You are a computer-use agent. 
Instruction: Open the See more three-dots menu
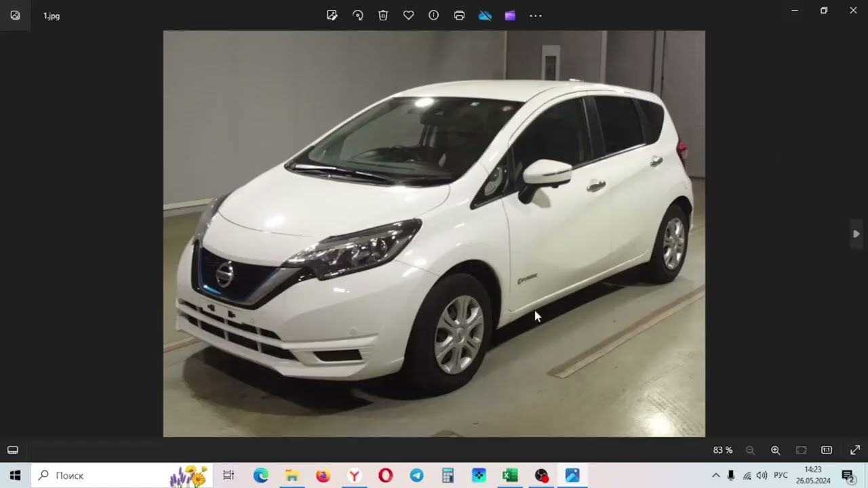(536, 15)
